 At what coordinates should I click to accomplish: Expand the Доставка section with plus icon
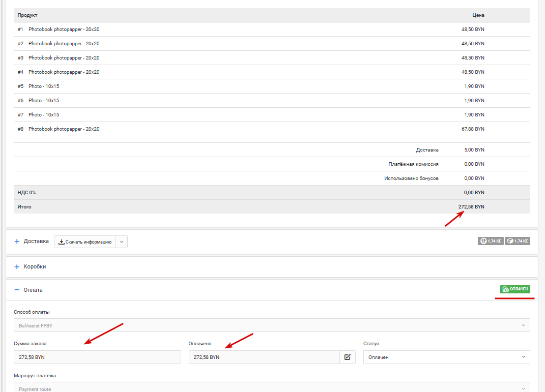(17, 242)
